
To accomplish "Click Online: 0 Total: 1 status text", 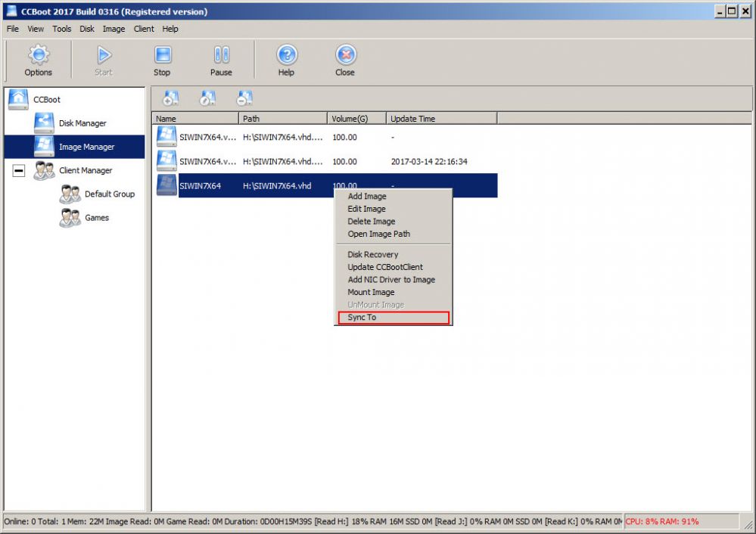I will click(36, 521).
